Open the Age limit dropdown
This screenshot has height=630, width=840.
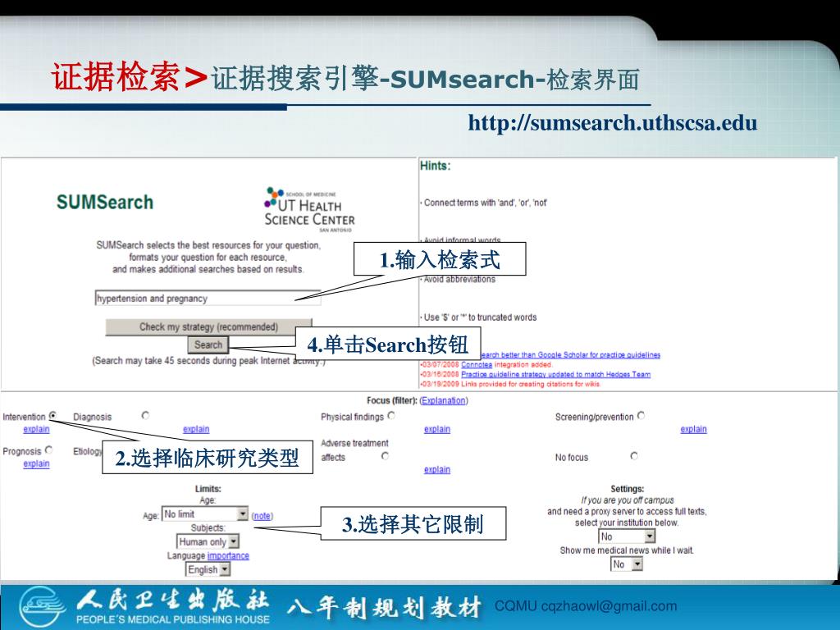click(205, 514)
